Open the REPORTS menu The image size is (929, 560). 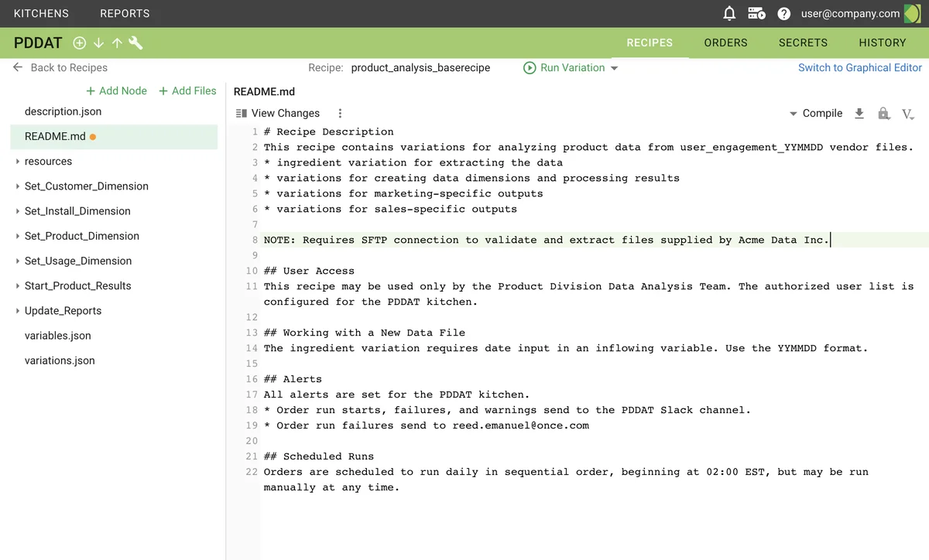(124, 13)
